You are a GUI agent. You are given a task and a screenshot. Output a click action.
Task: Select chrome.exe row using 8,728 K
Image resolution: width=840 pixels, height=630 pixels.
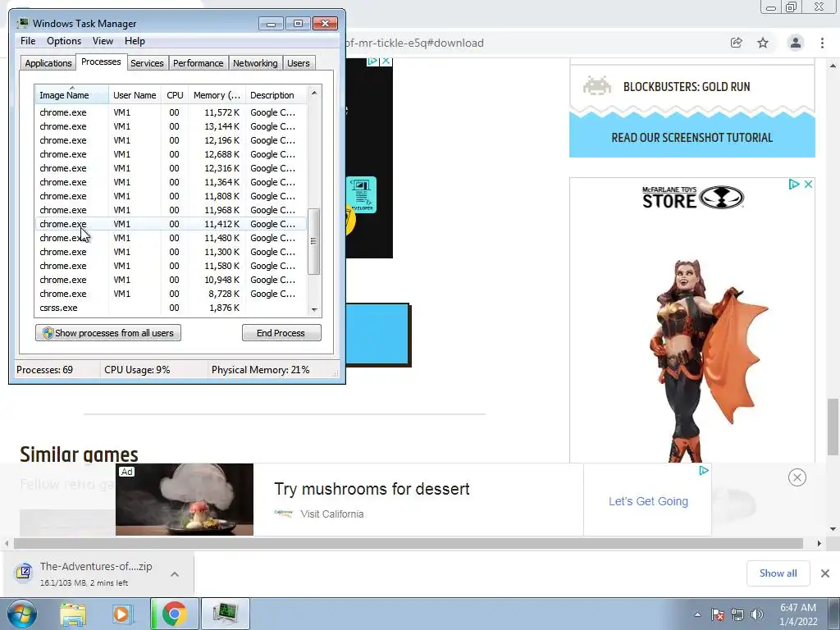click(171, 294)
